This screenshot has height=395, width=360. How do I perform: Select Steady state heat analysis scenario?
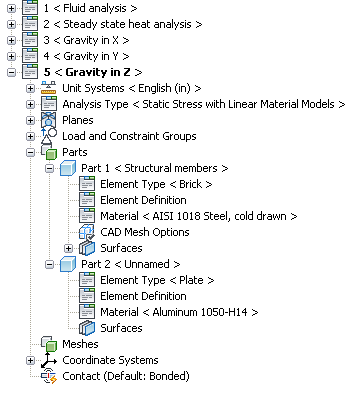pos(123,24)
